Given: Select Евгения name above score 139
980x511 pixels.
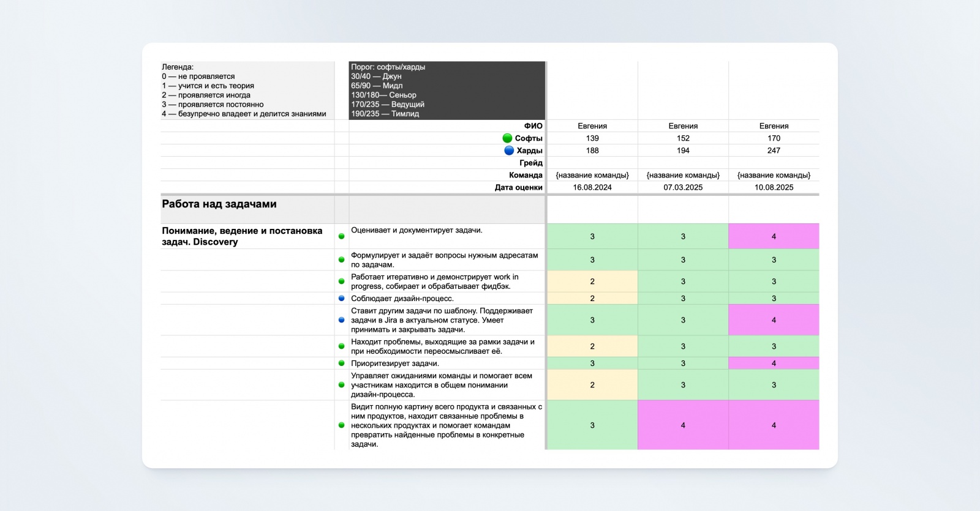Looking at the screenshot, I should [x=592, y=126].
